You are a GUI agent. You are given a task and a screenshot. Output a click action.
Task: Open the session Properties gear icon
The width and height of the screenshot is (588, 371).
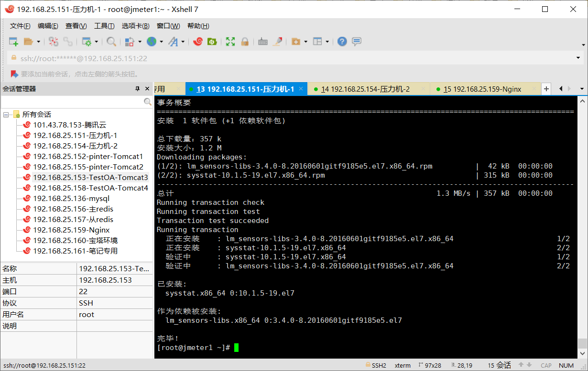[87, 42]
